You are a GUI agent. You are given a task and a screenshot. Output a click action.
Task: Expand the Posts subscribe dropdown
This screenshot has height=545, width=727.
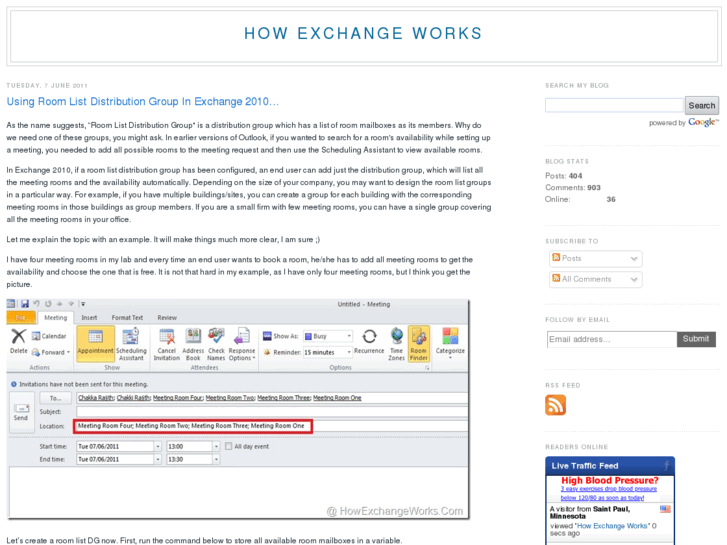[634, 258]
